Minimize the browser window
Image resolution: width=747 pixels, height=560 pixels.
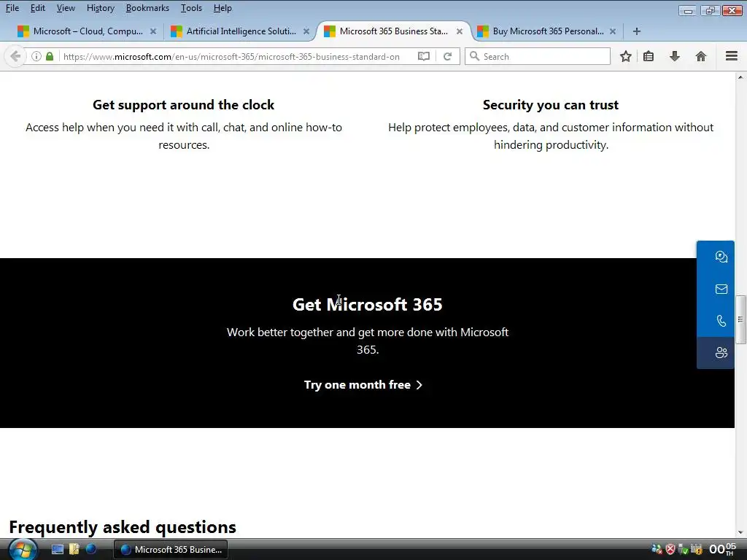(x=687, y=10)
